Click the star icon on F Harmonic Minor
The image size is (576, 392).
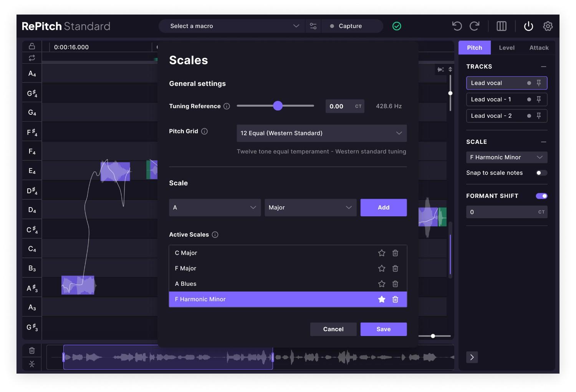tap(381, 299)
